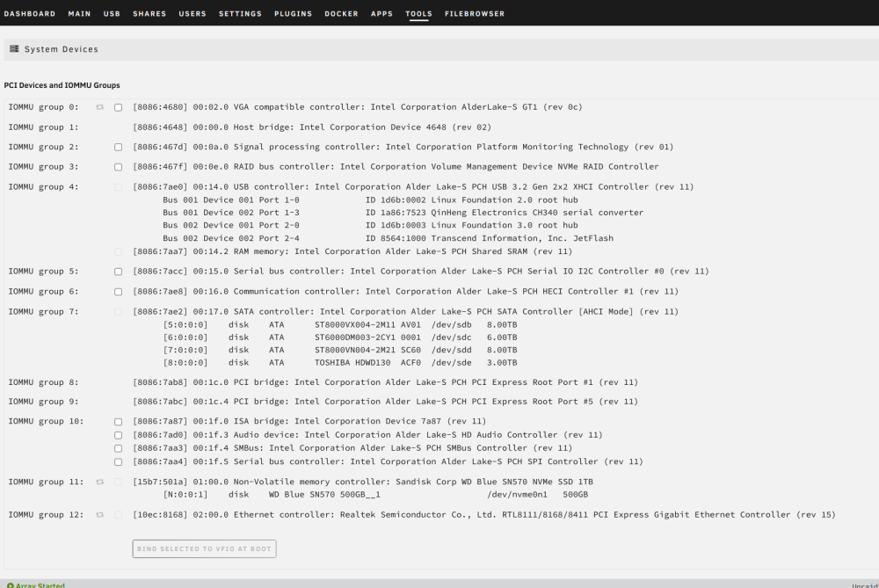Check the Signal processing controller checkbox
Viewport: 879px width, 588px height.
(x=119, y=147)
